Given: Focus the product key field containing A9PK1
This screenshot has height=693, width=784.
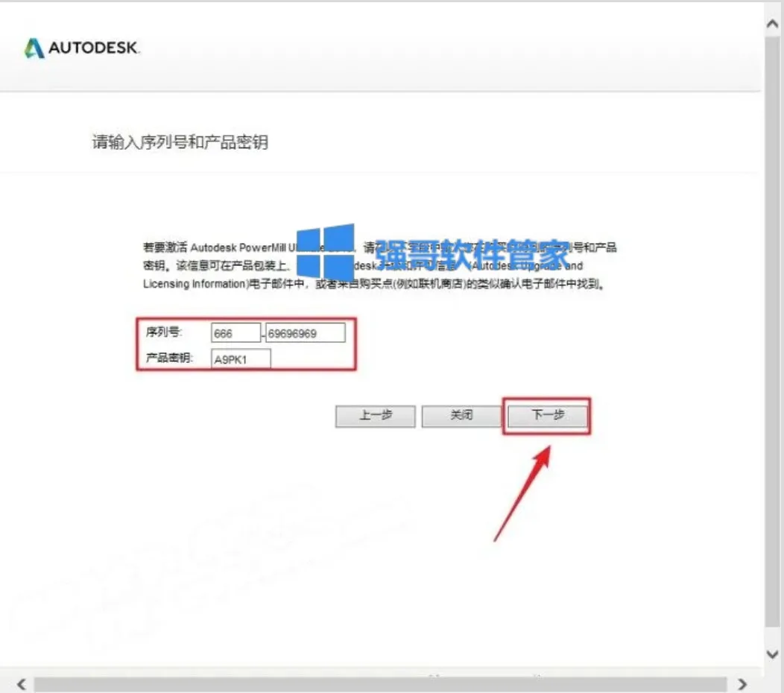Looking at the screenshot, I should [x=241, y=358].
